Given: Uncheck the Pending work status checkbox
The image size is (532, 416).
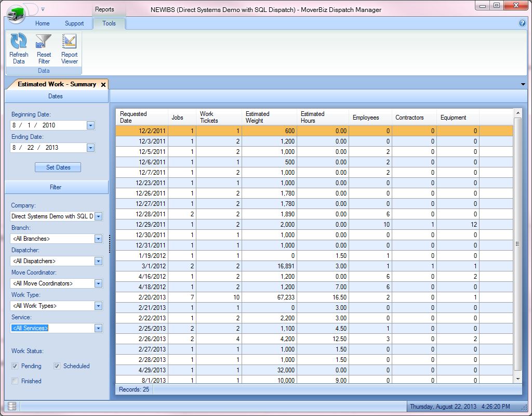Looking at the screenshot, I should [x=15, y=366].
